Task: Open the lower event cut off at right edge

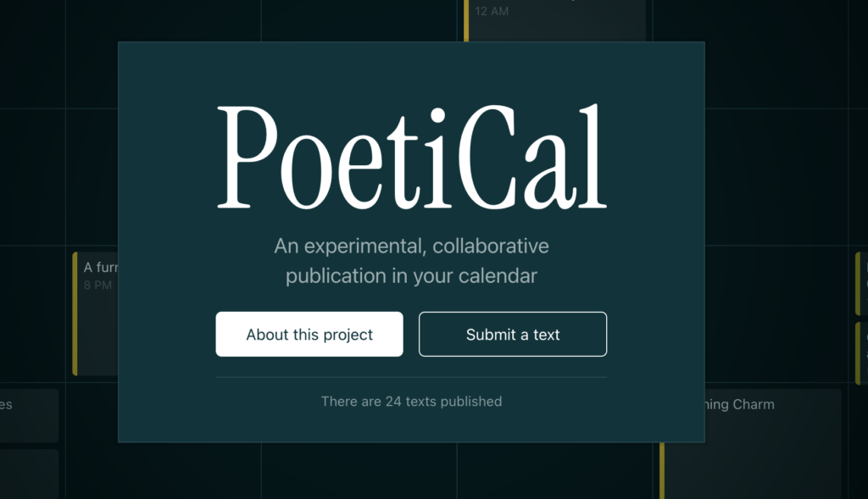Action: pos(862,353)
